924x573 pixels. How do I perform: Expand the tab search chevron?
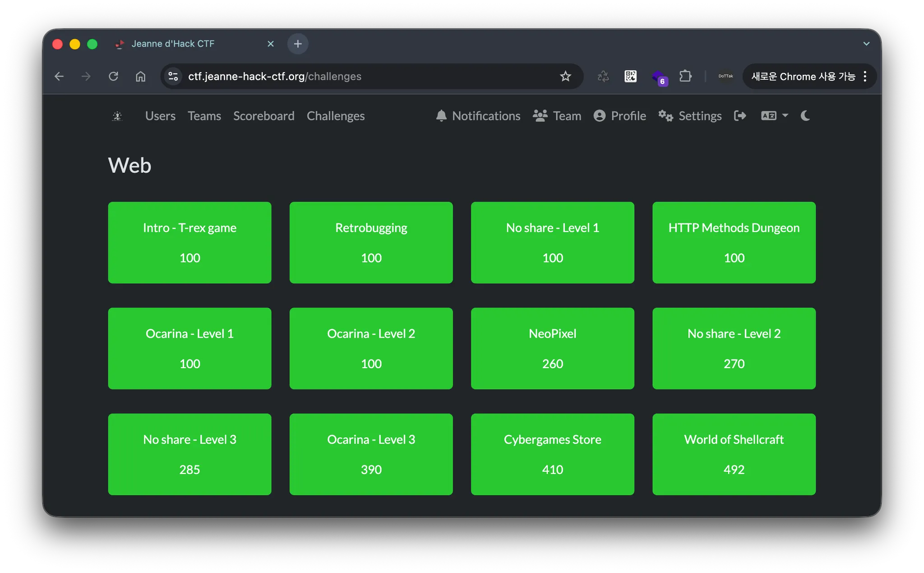click(866, 44)
